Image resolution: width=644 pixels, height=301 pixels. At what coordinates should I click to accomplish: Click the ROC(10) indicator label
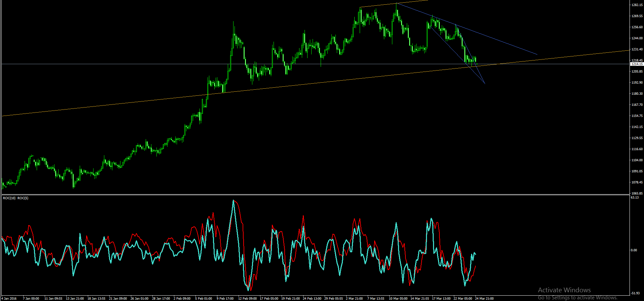point(9,198)
